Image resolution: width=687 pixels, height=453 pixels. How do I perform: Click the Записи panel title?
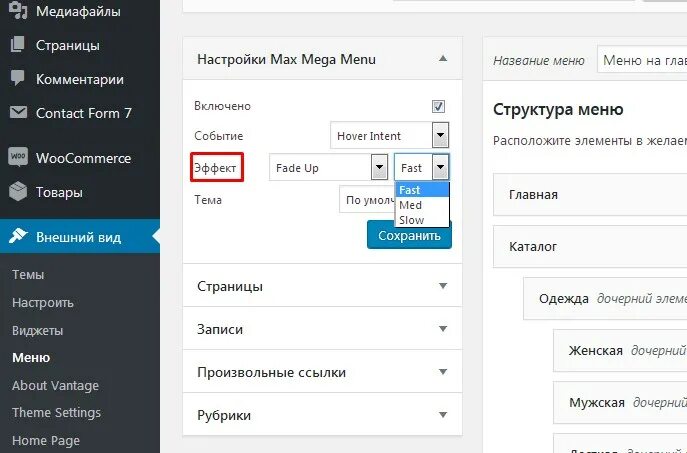click(x=220, y=329)
